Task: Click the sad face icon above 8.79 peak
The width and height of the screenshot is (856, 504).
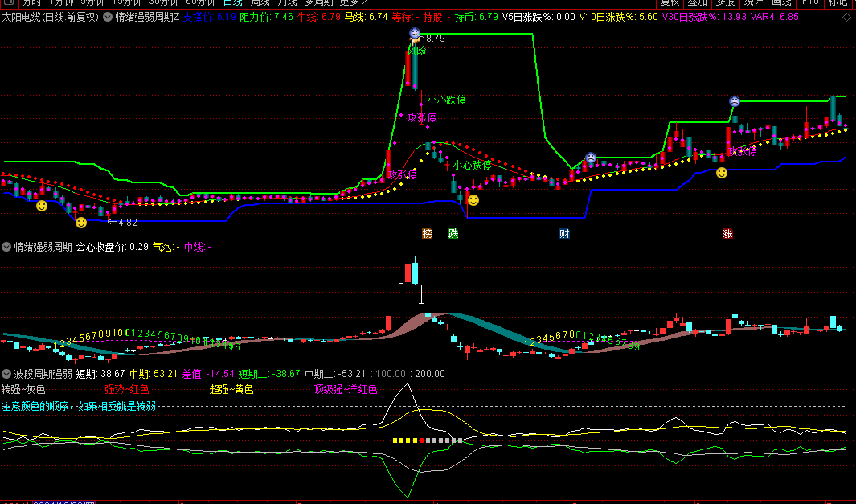Action: 415,33
